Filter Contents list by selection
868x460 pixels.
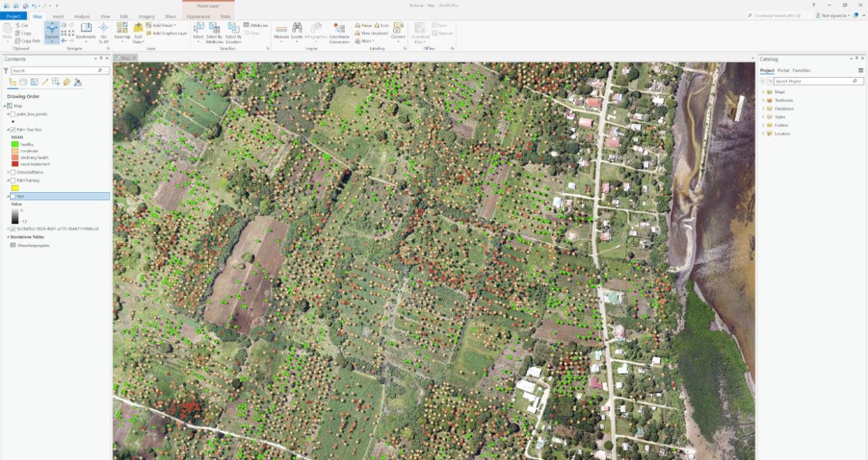click(x=34, y=82)
